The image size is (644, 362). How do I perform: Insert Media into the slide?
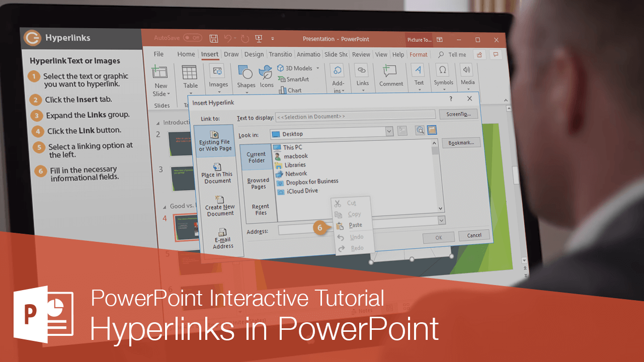click(x=467, y=76)
